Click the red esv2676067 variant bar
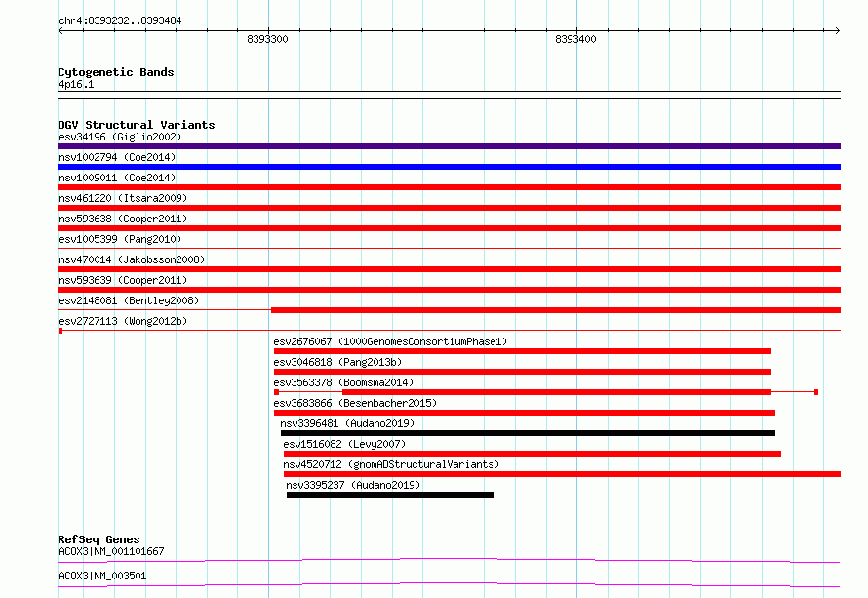868x598 pixels. click(523, 351)
